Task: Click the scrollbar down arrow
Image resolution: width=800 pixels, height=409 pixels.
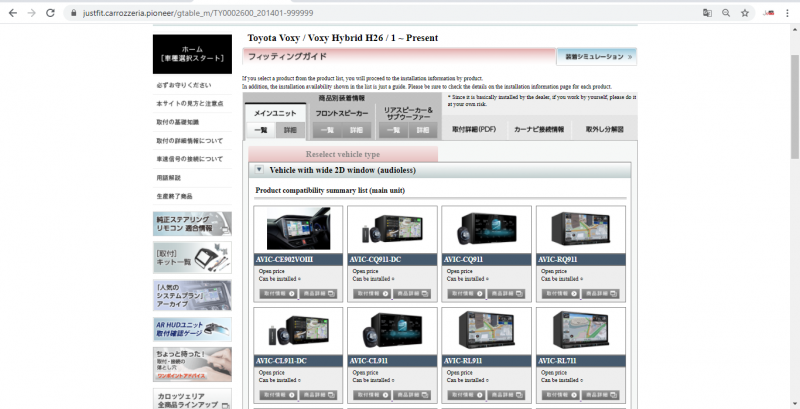Action: tap(795, 404)
